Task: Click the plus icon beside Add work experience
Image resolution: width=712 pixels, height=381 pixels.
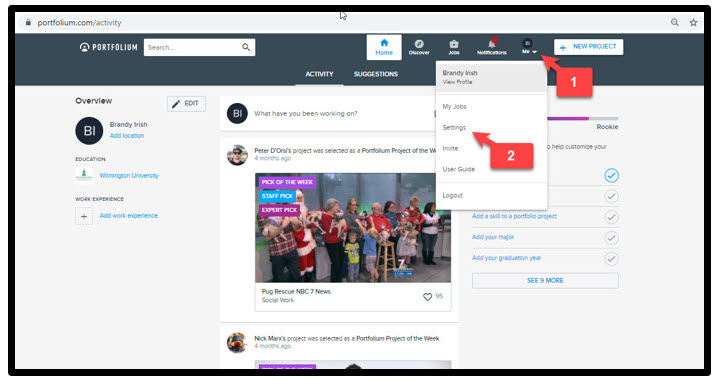Action: (x=84, y=216)
